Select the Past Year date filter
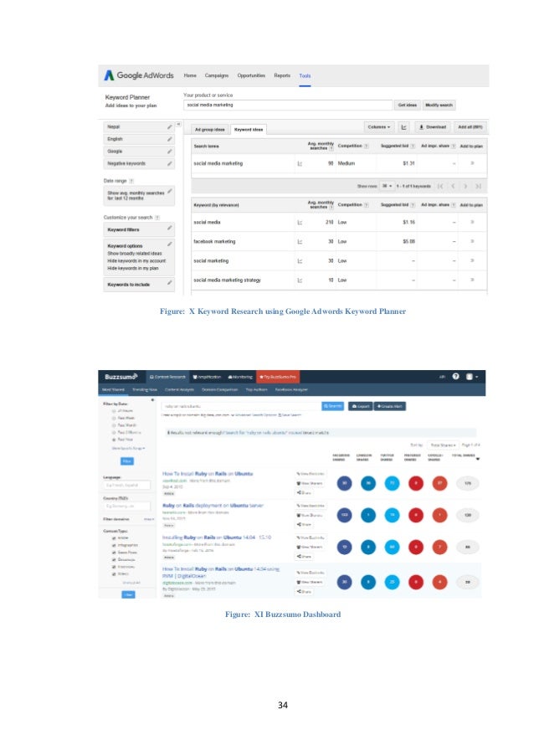This screenshot has height=756, width=534. [x=114, y=440]
